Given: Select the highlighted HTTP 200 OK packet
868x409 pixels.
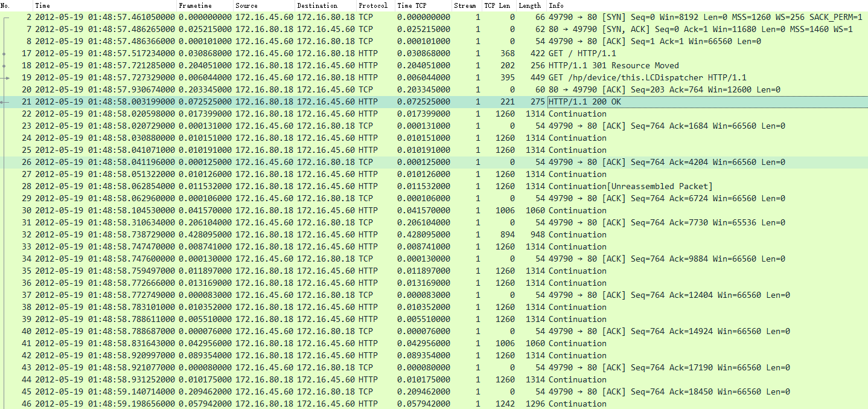Looking at the screenshot, I should point(302,101).
